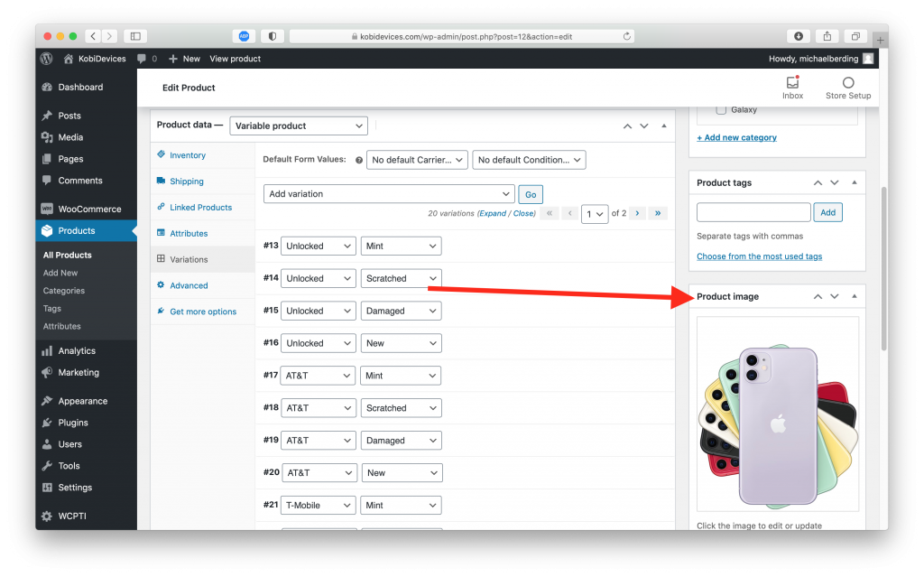Open variations page number dropdown

tap(595, 214)
